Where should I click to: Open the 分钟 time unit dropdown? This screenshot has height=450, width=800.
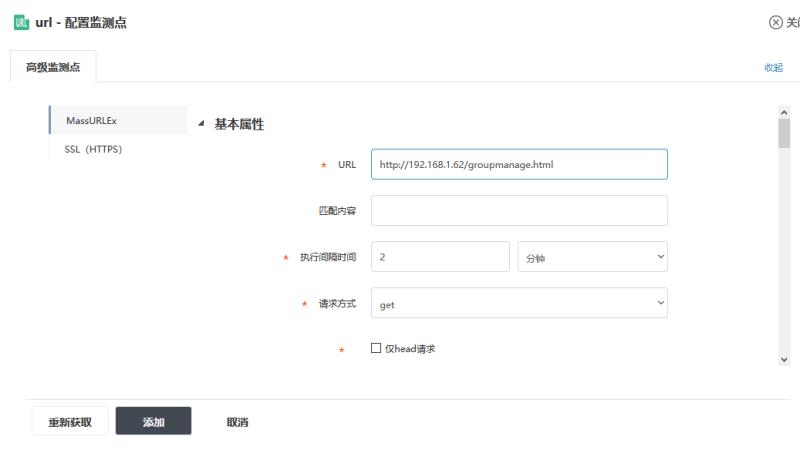(592, 256)
